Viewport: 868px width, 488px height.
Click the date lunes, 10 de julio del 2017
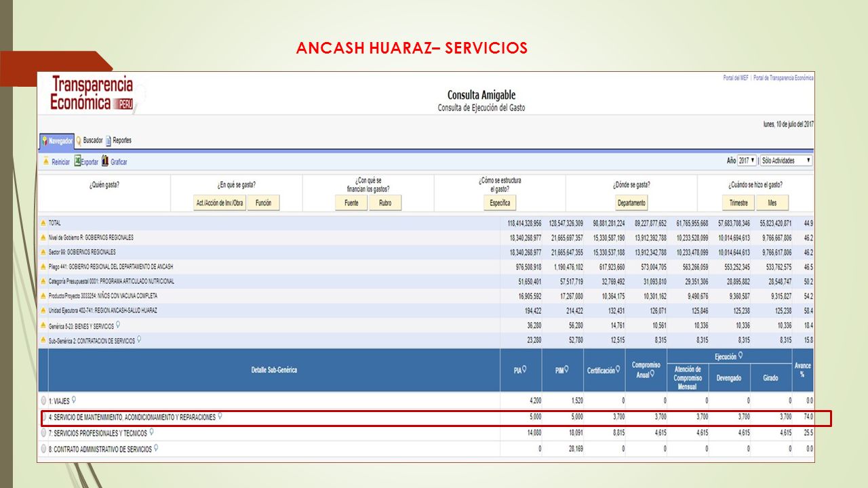click(788, 124)
